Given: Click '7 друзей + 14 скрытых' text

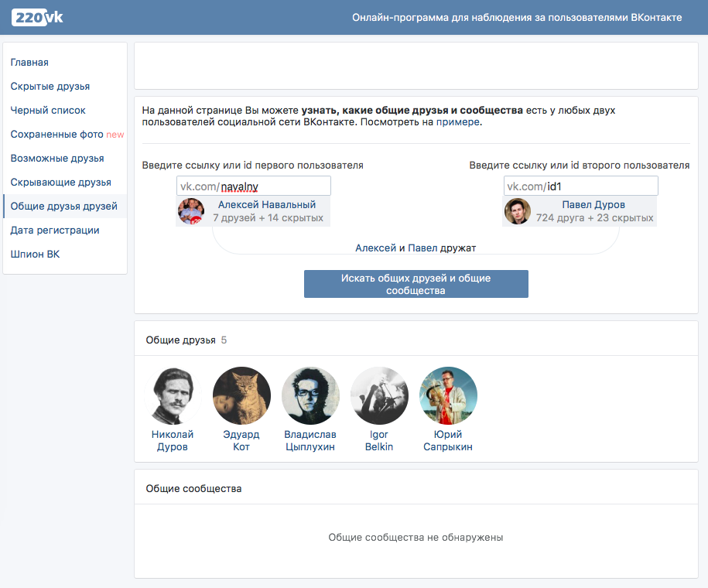Looking at the screenshot, I should [268, 217].
